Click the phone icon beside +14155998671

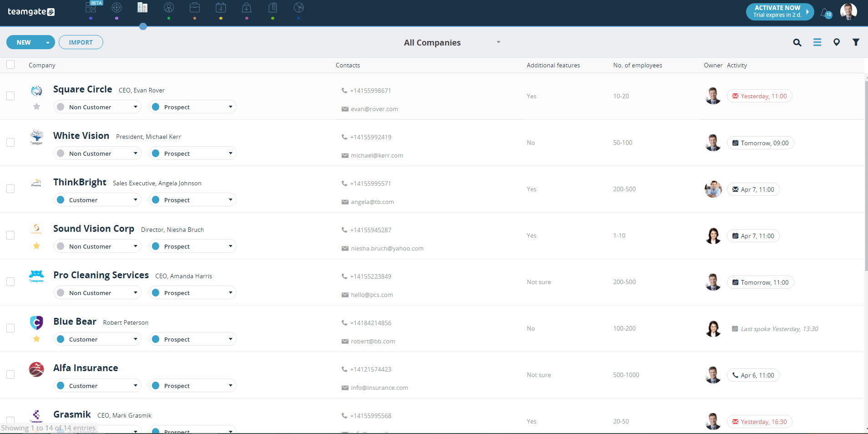coord(344,91)
